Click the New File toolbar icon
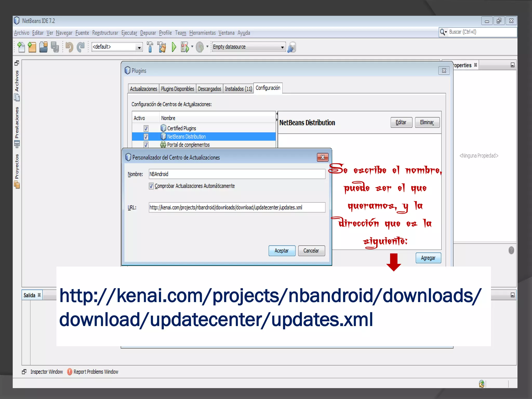Viewport: 532px width, 399px height. tap(21, 47)
